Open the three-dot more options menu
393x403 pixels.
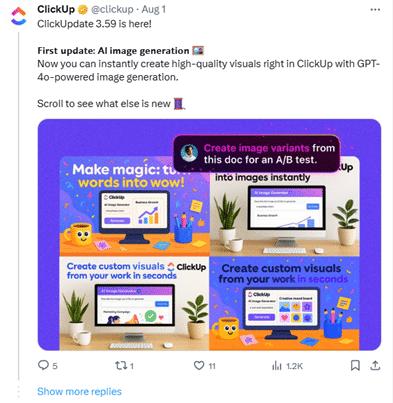pos(375,10)
